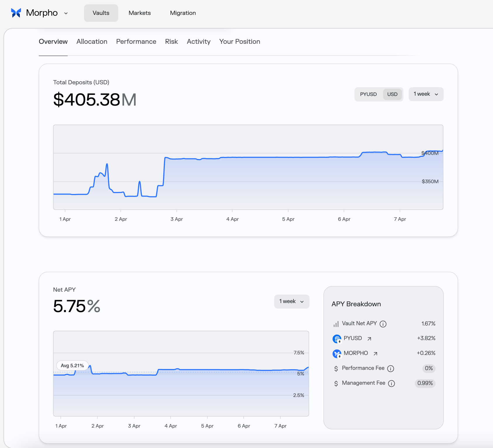Image resolution: width=493 pixels, height=448 pixels.
Task: Select the Overview tab
Action: 53,41
